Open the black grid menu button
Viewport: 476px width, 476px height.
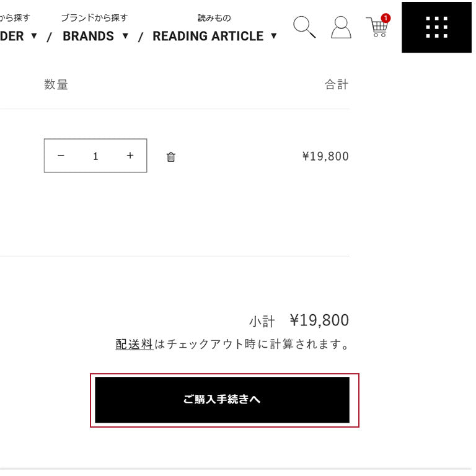click(x=436, y=27)
